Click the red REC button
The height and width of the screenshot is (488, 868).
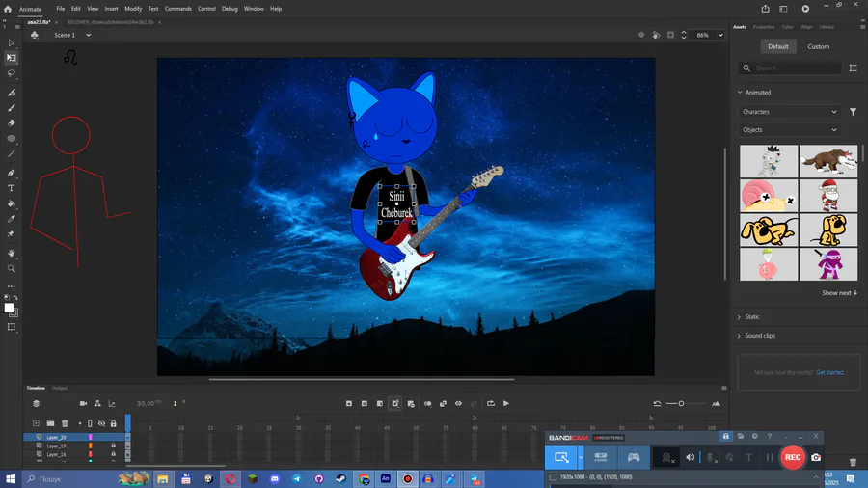coord(792,457)
